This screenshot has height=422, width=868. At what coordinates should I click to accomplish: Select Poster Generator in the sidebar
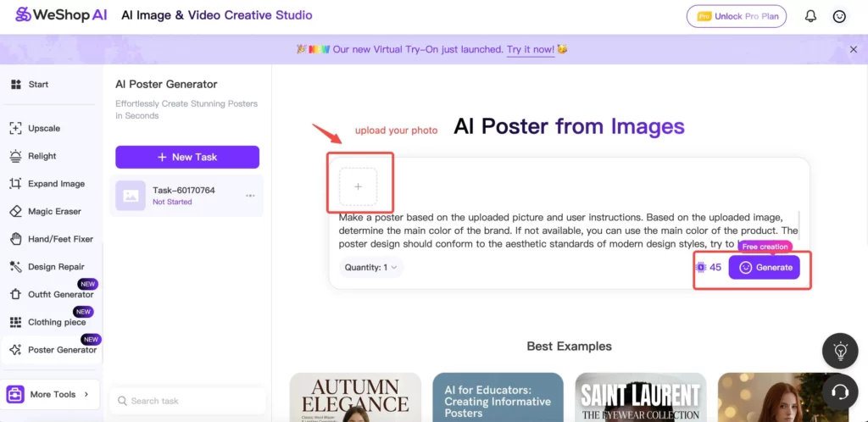(51, 349)
